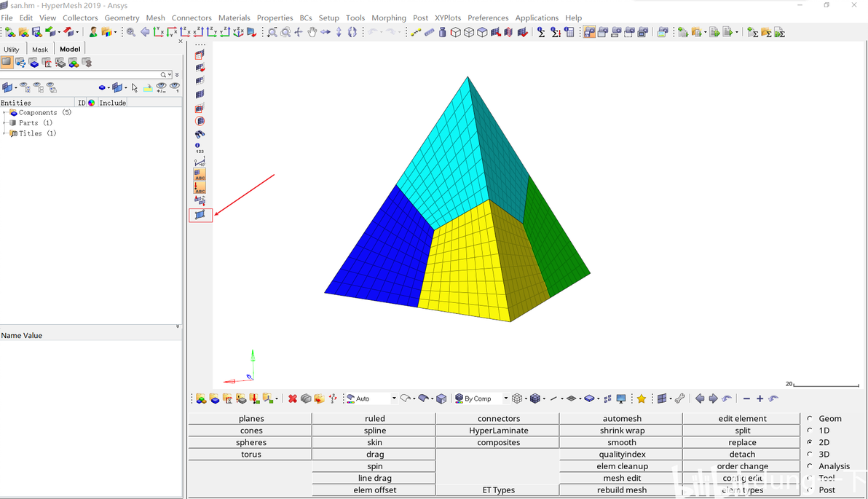Click the numbers 123 icon in vertical toolbar
The width and height of the screenshot is (868, 499).
pyautogui.click(x=200, y=148)
